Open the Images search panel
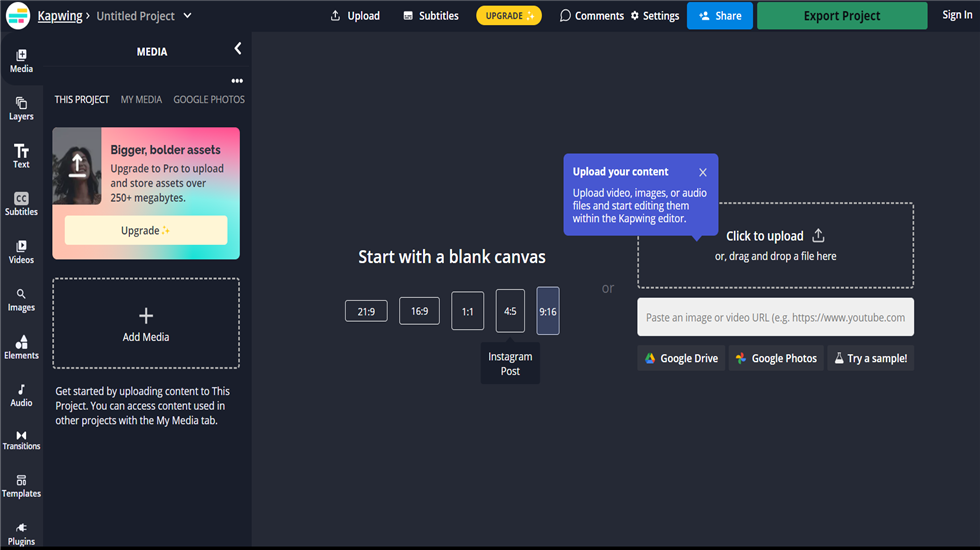This screenshot has height=550, width=980. coord(21,300)
